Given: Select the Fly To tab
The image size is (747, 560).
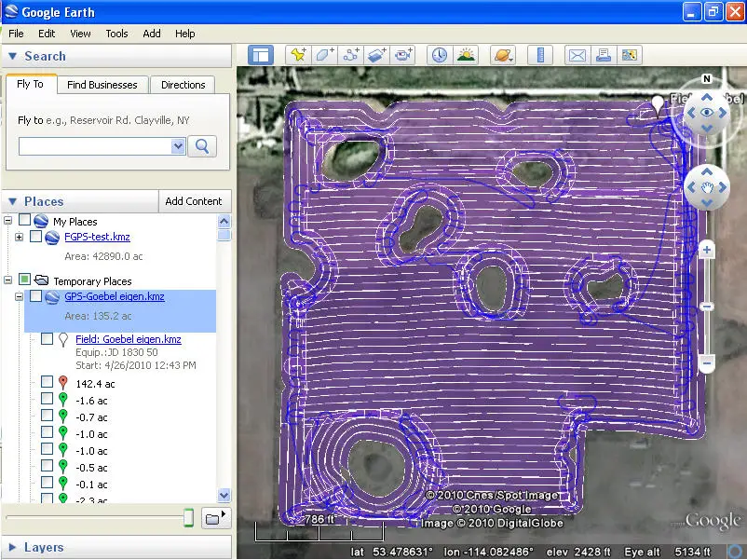Looking at the screenshot, I should (x=31, y=84).
